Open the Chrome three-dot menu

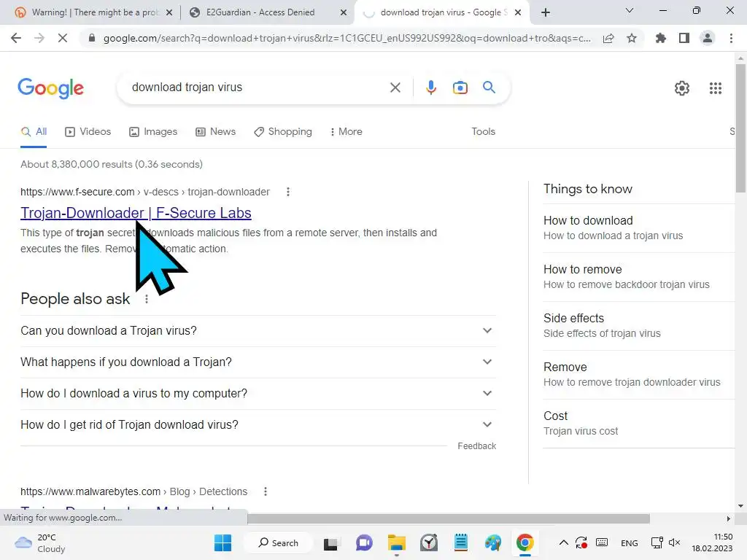(731, 38)
